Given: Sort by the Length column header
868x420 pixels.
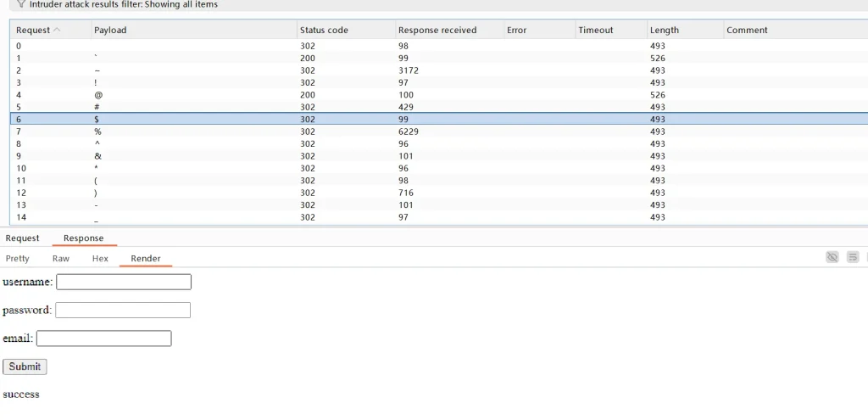Looking at the screenshot, I should pos(664,30).
